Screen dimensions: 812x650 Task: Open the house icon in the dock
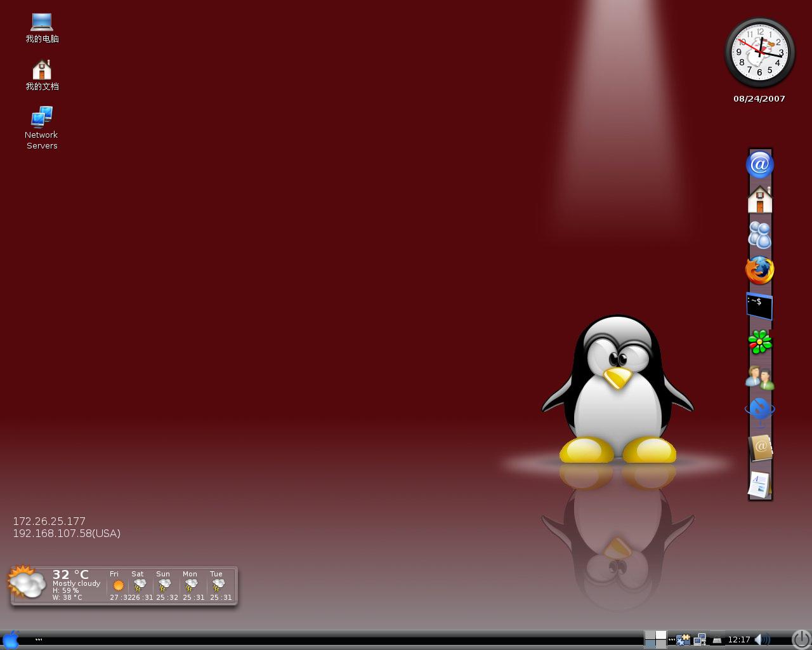tap(760, 199)
